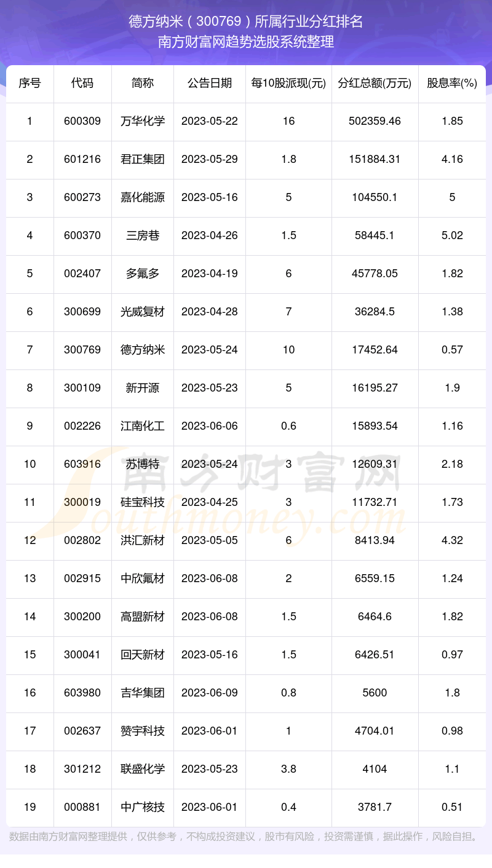Image resolution: width=492 pixels, height=868 pixels.
Task: Click the 每10股派现(元) column header
Action: tap(288, 83)
